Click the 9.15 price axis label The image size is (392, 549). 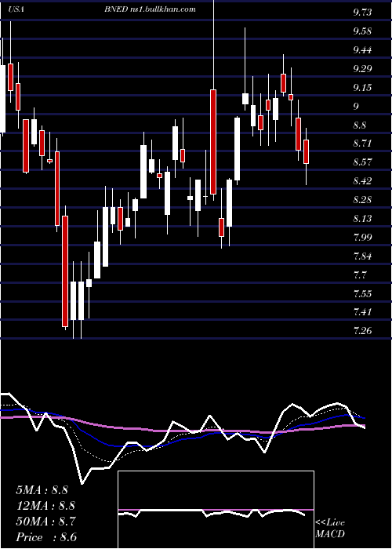[362, 88]
